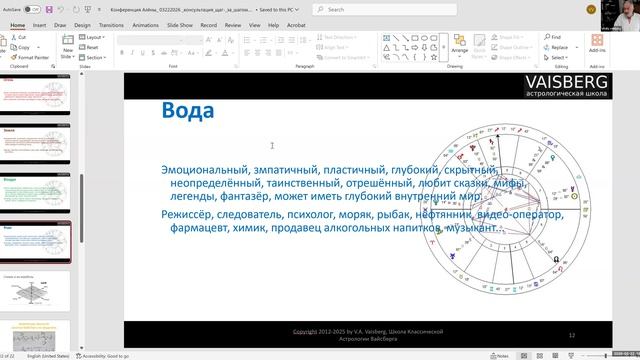This screenshot has width=640, height=360.
Task: Click the Find button
Action: 553,37
